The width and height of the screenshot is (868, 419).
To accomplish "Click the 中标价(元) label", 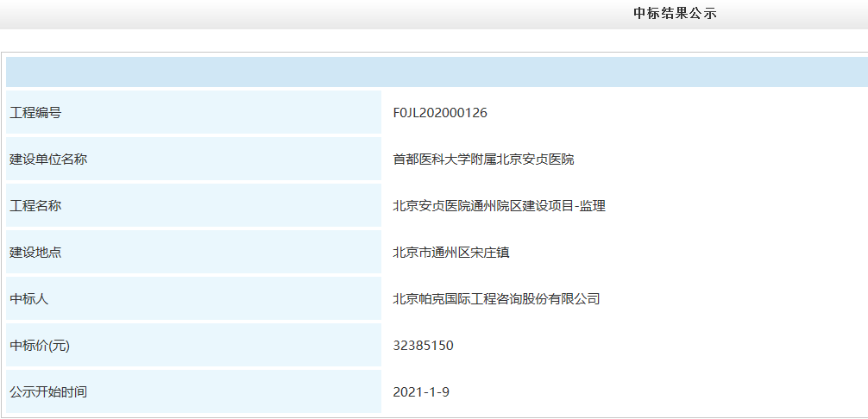I will pos(40,346).
